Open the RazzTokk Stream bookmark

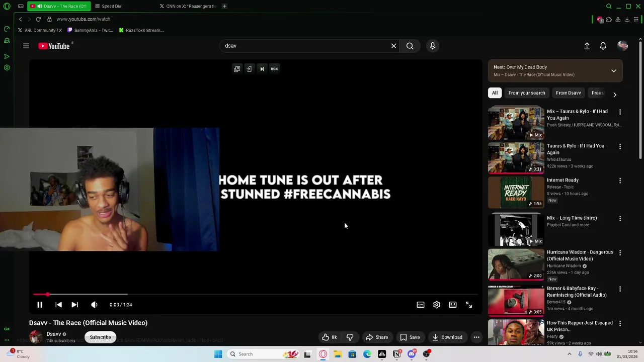tap(141, 30)
